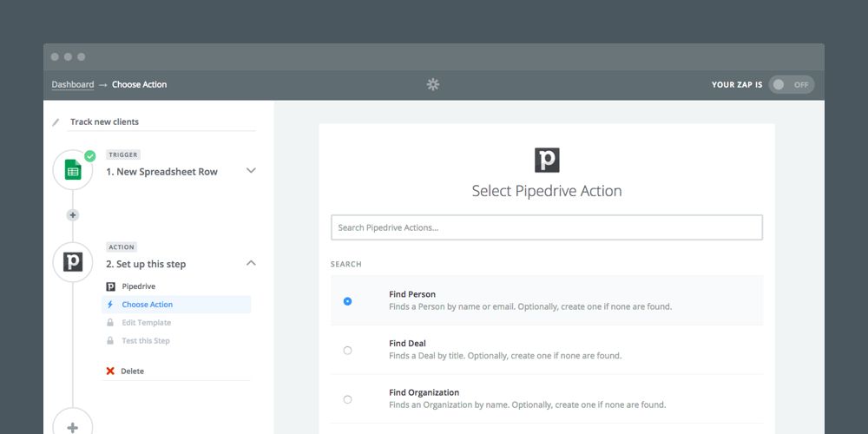This screenshot has width=868, height=434.
Task: Select Pipedrive in the step submenu
Action: click(x=139, y=286)
